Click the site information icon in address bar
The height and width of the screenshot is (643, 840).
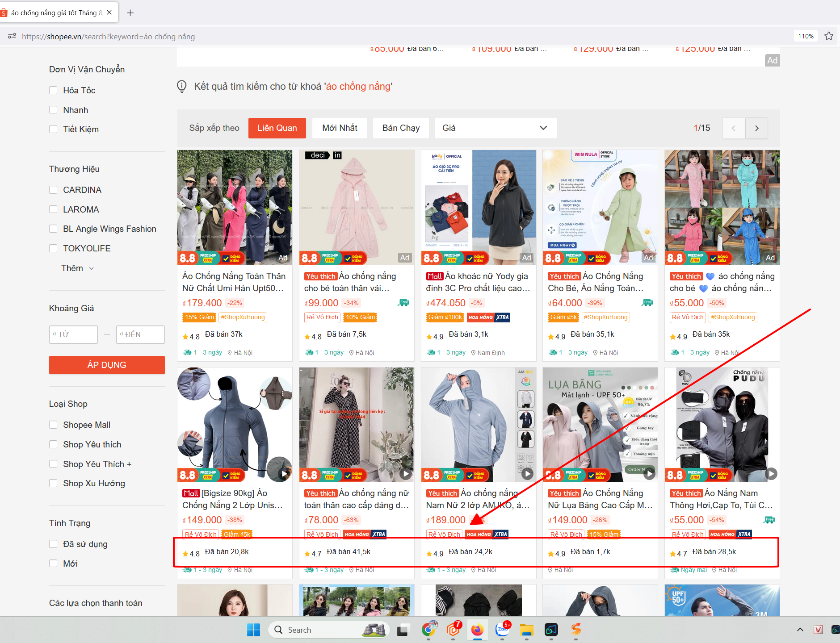coord(12,36)
